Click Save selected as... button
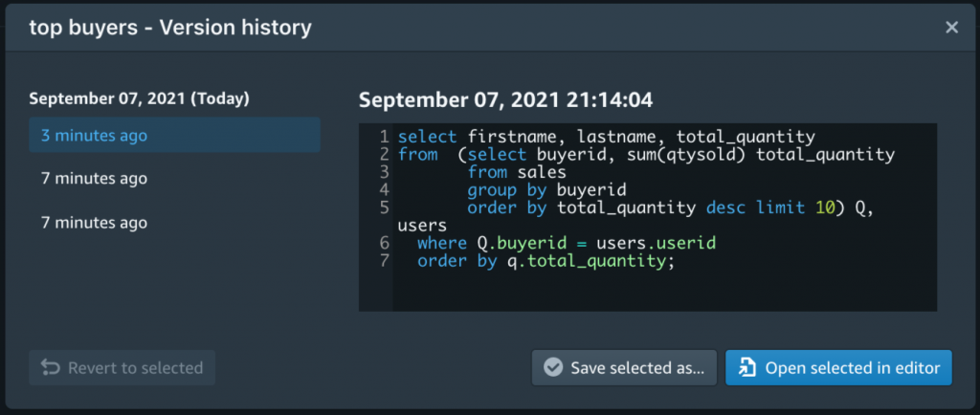Screen dimensions: 980x415 [x=624, y=367]
